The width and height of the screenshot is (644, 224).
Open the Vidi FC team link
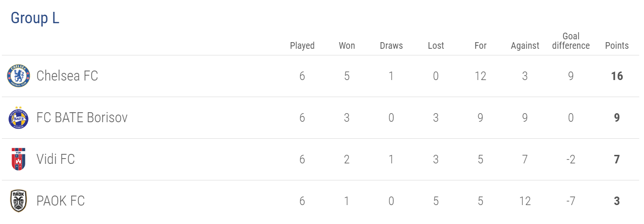55,159
